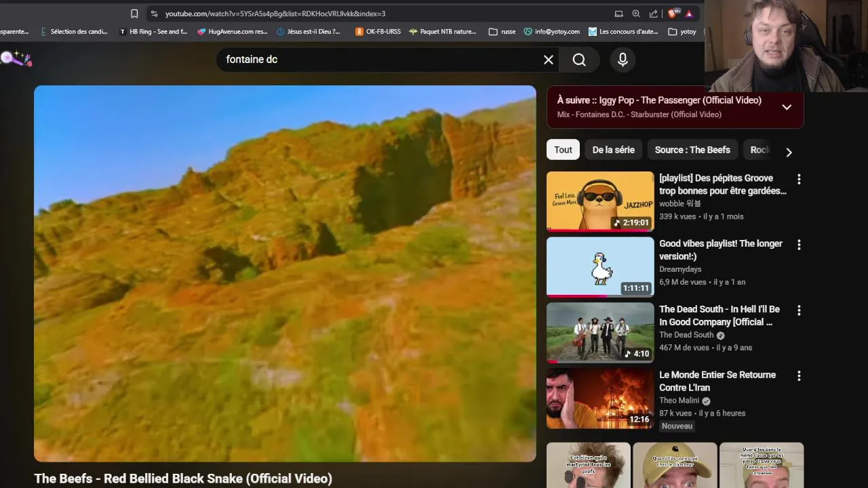
Task: Open 'Paquet NTB nature...' bookmark
Action: point(442,31)
